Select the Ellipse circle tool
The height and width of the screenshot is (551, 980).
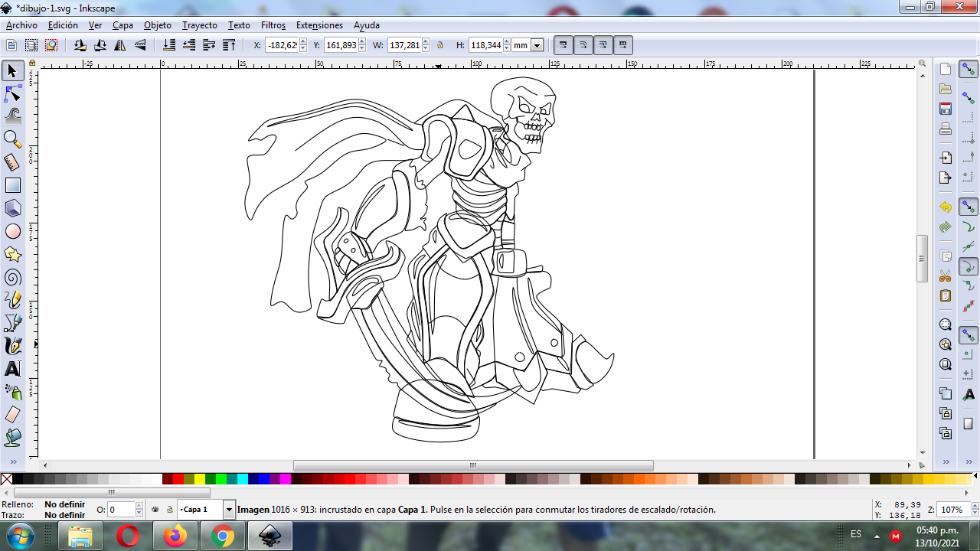12,231
